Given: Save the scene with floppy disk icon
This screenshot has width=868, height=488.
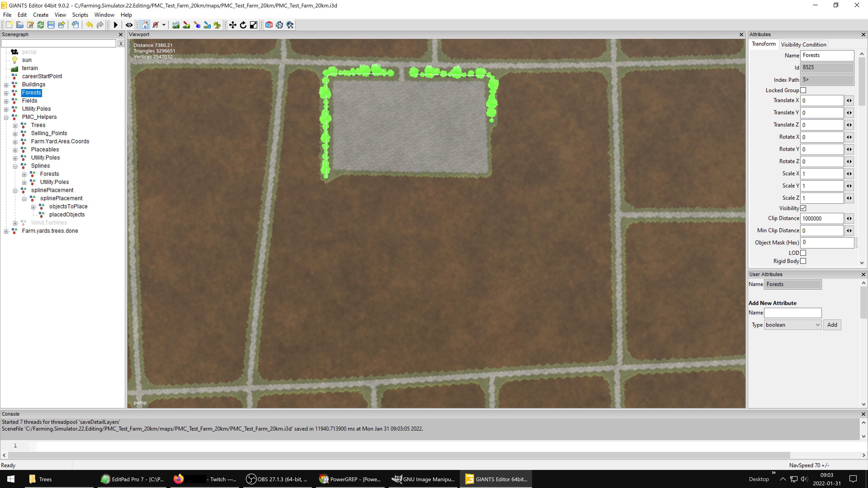Looking at the screenshot, I should click(51, 25).
